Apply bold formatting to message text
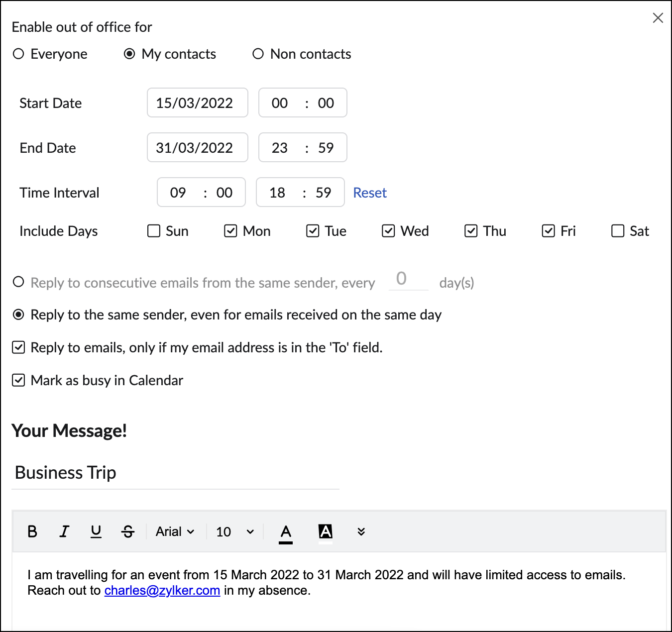Viewport: 672px width, 632px height. coord(32,531)
